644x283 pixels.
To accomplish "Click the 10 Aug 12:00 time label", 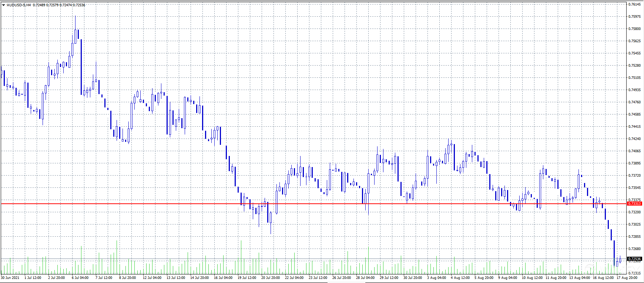I will click(532, 277).
